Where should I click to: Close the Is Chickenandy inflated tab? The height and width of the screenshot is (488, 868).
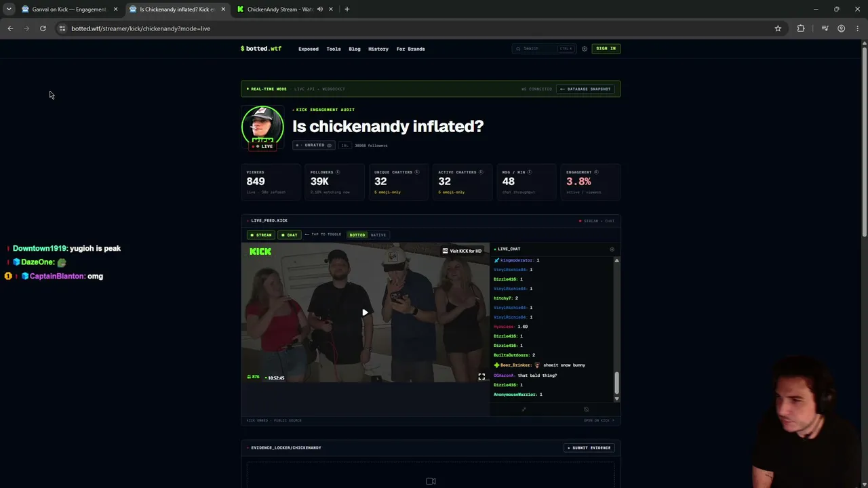click(223, 9)
